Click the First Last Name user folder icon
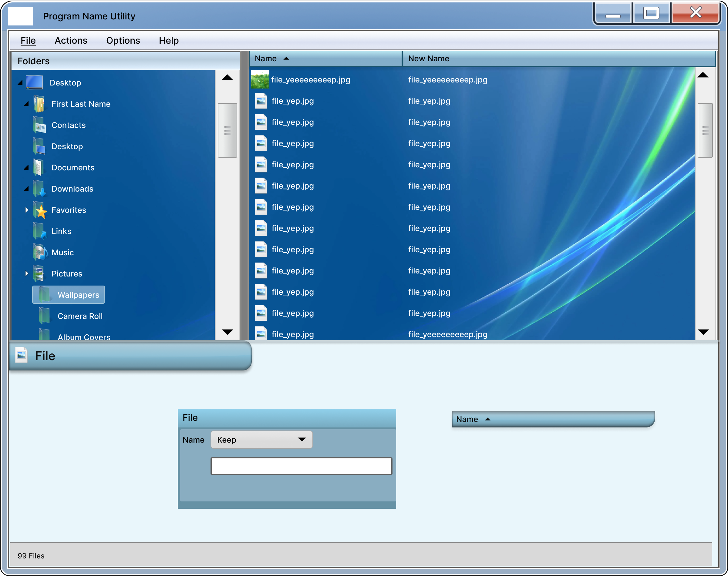This screenshot has width=728, height=576. pyautogui.click(x=39, y=104)
